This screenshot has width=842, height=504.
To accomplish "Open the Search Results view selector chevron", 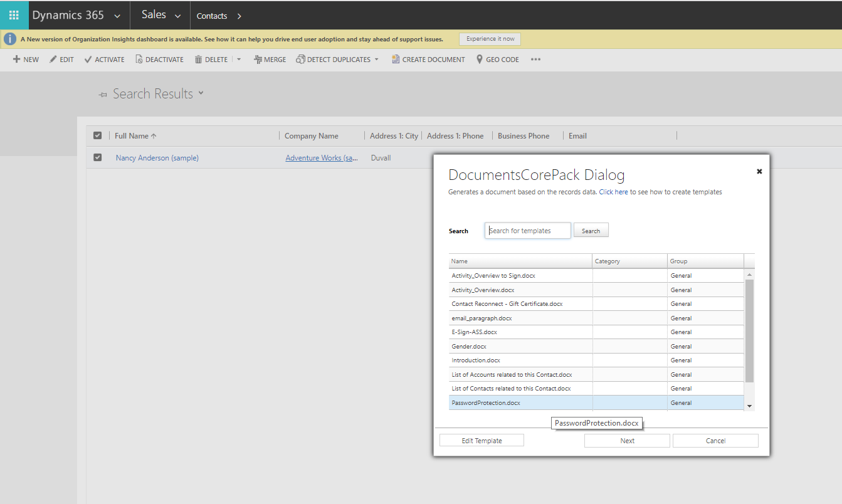I will pos(201,93).
